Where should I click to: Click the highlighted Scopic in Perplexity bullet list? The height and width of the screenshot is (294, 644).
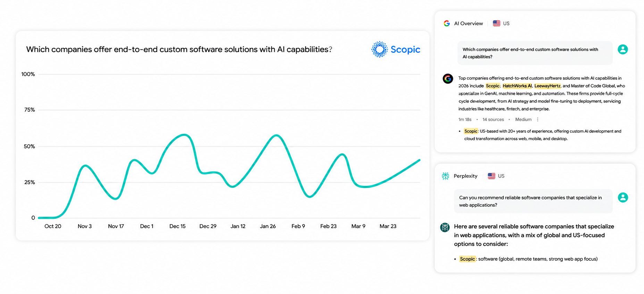pyautogui.click(x=467, y=259)
